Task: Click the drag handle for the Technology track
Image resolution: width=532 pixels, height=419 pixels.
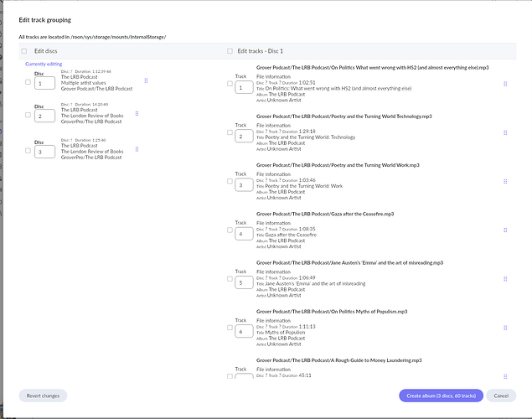Action: click(x=505, y=132)
